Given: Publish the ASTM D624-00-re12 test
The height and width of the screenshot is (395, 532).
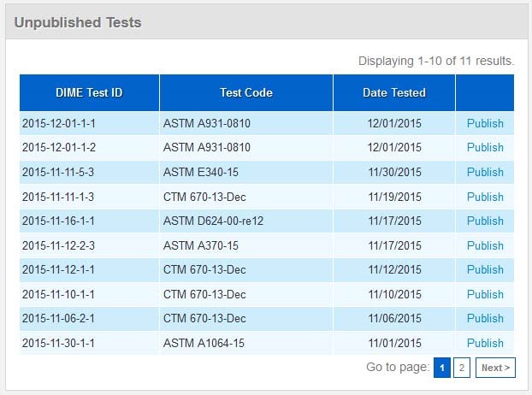Looking at the screenshot, I should point(485,221).
